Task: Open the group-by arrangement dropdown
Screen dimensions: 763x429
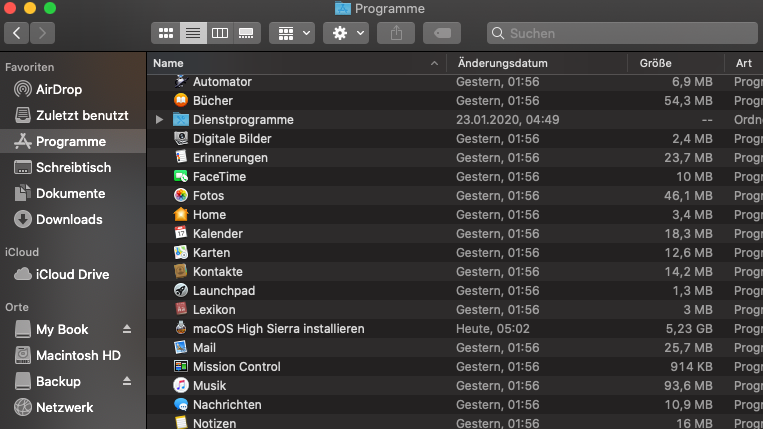Action: (294, 33)
